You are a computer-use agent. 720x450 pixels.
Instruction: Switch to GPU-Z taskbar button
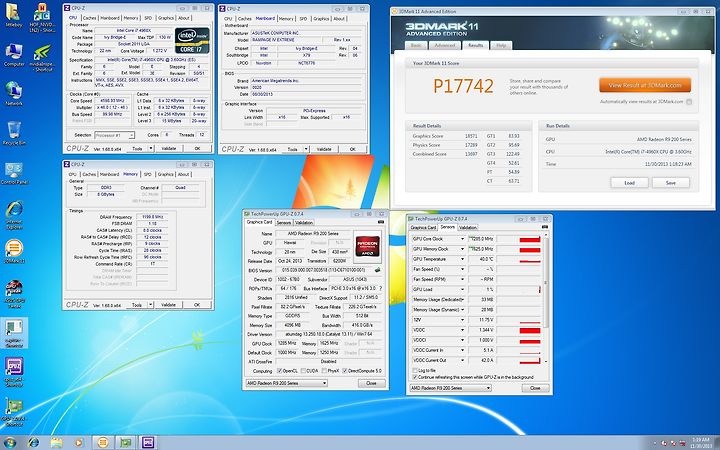pos(125,443)
